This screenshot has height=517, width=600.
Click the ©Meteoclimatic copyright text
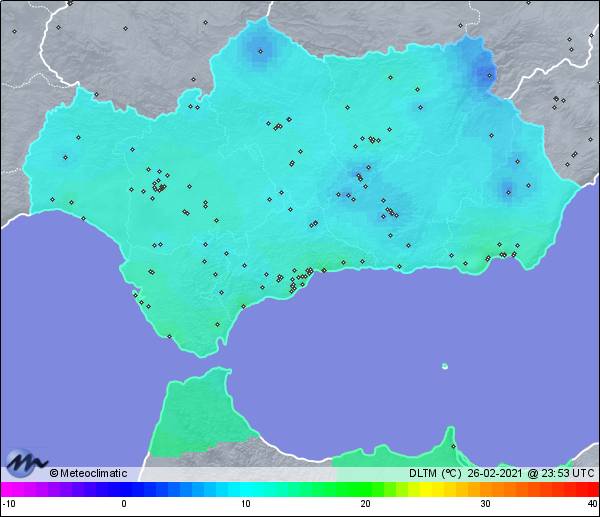click(88, 473)
